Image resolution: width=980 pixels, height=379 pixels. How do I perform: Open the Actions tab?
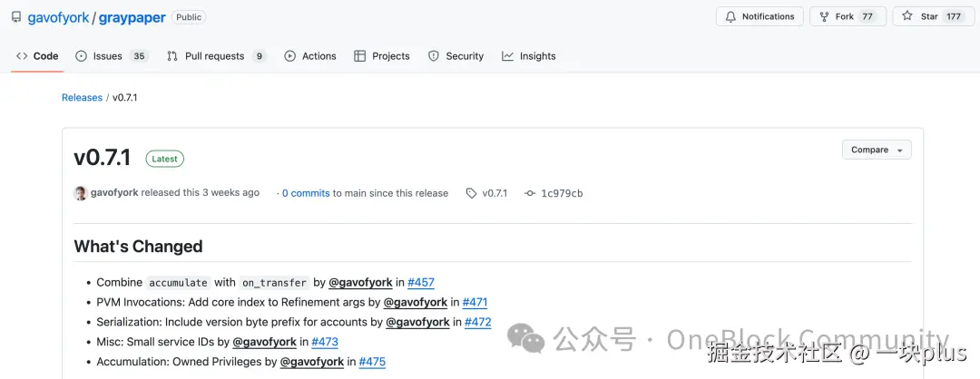pos(310,56)
